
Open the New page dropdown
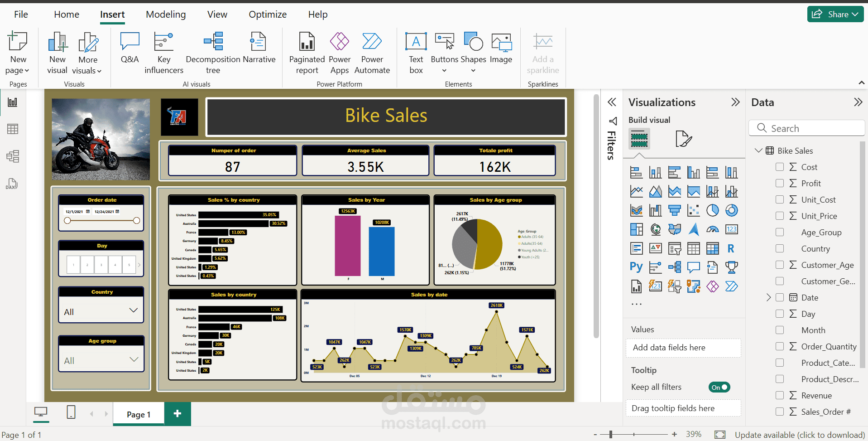(x=18, y=70)
